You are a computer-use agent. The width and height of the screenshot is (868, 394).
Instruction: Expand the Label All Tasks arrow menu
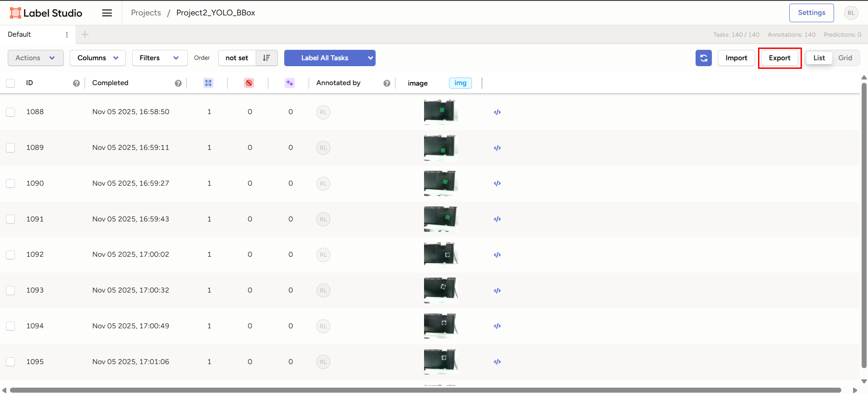tap(371, 58)
